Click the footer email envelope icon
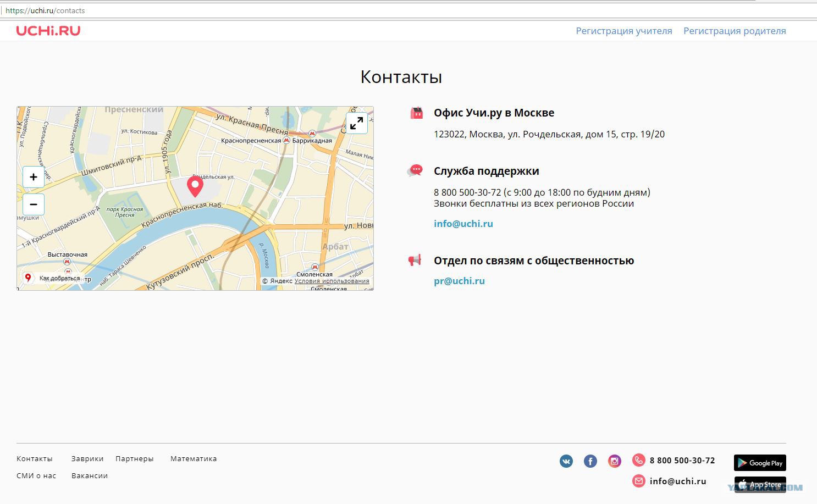Viewport: 817px width, 504px height. 638,481
